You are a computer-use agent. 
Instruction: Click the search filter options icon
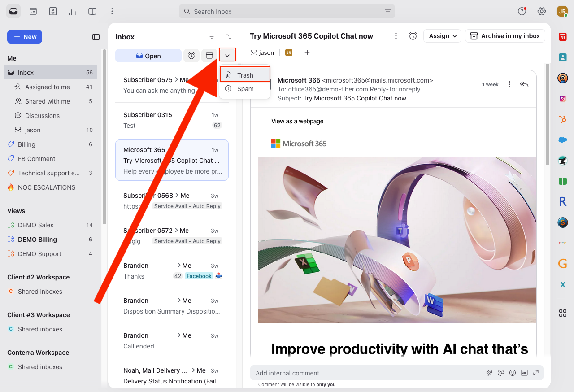click(x=388, y=12)
